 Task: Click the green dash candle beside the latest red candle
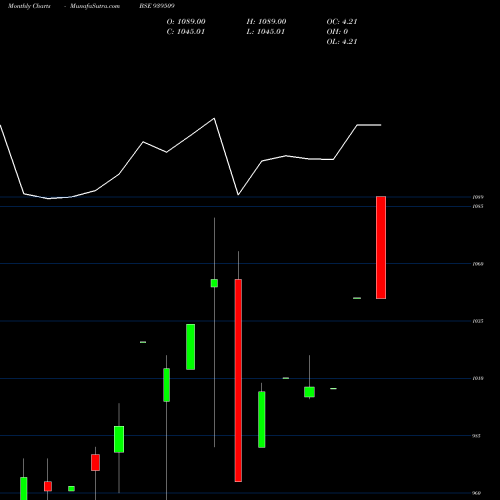point(357,298)
